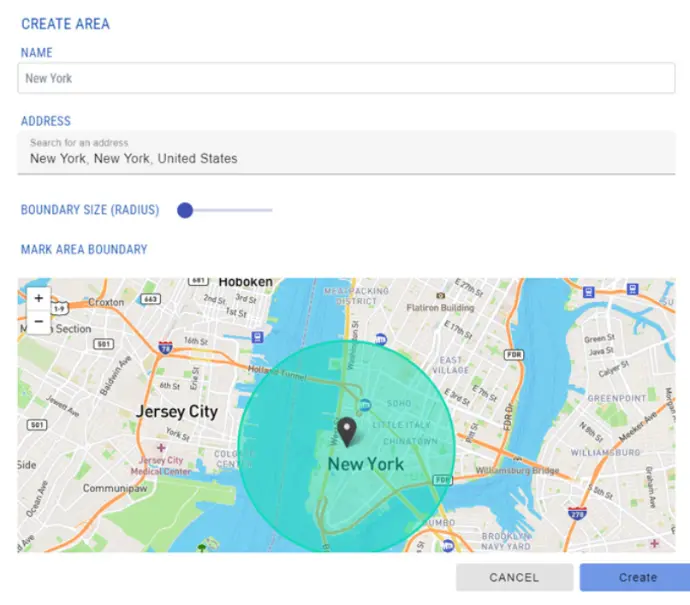This screenshot has width=690, height=605.
Task: Click the Hoboken map label
Action: pos(246,282)
